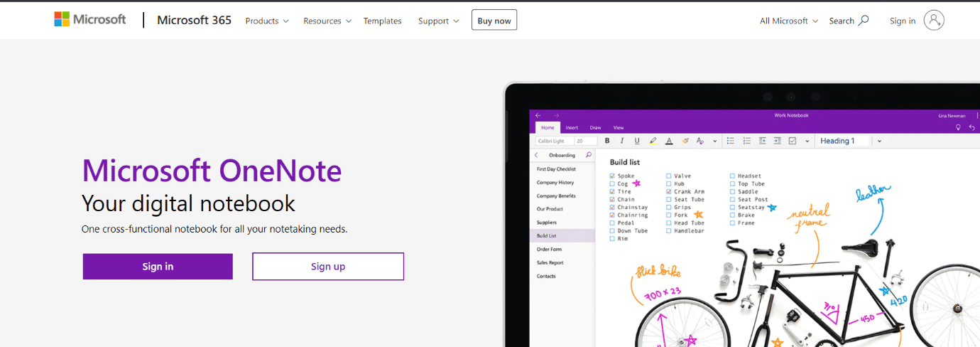Click forward arrow in OneNote title bar
Image resolution: width=980 pixels, height=347 pixels.
click(556, 115)
